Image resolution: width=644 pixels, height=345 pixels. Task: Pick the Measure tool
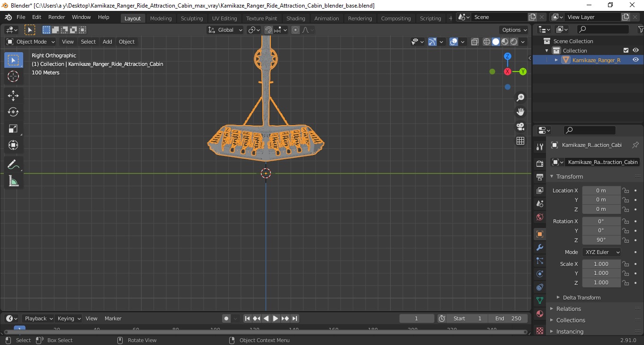coord(13,181)
